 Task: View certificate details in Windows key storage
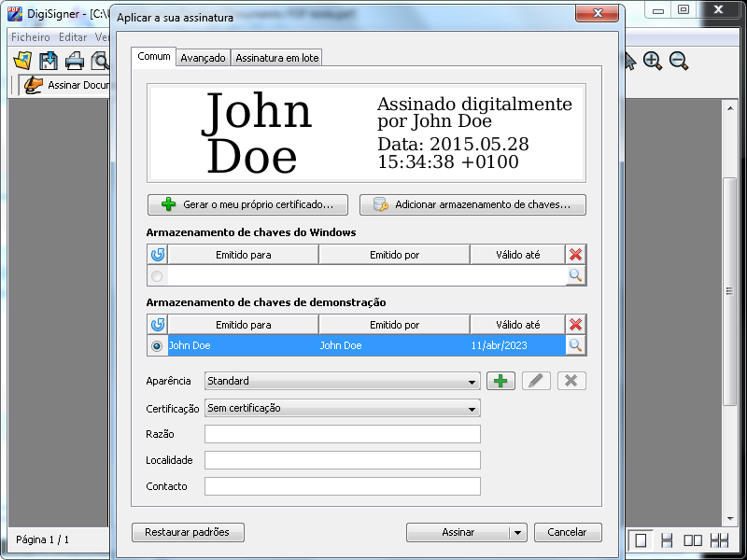(576, 275)
